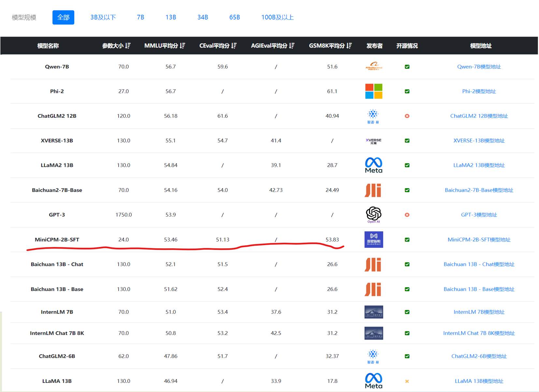Click the Baichuan logo in the Baichuan 13B - Base row
The width and height of the screenshot is (539, 392).
pos(373,289)
